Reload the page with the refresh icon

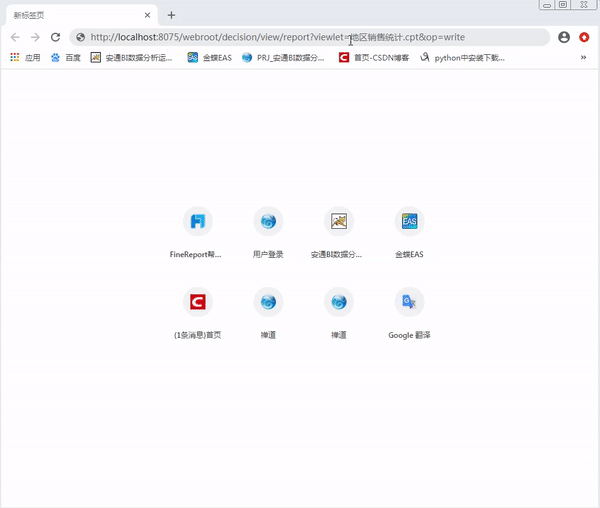(x=55, y=37)
